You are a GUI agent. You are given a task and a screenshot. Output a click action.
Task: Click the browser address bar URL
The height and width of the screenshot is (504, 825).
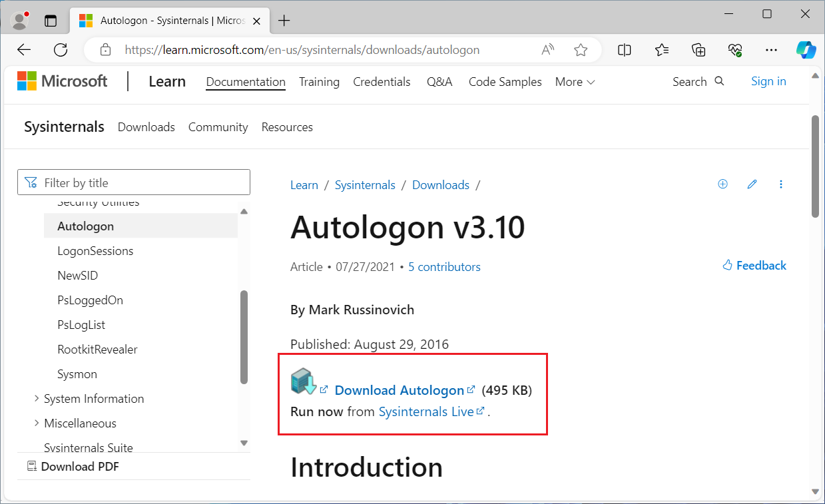click(x=302, y=50)
